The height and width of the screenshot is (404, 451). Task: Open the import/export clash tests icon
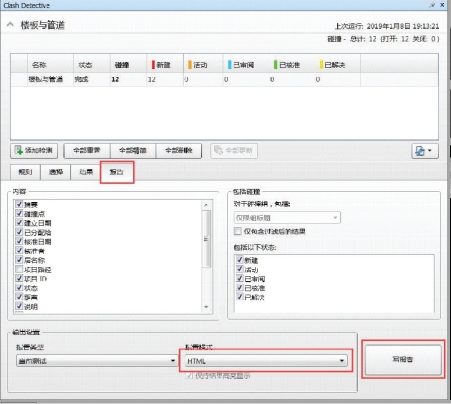click(x=425, y=151)
